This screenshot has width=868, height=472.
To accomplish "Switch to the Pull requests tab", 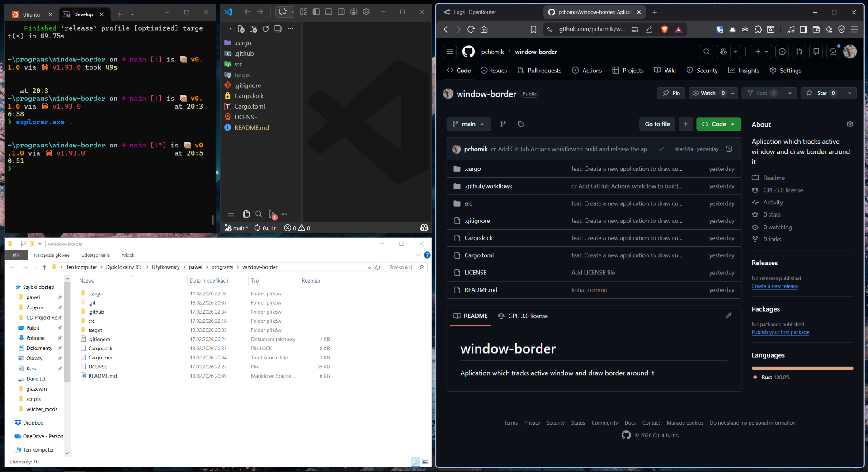I will click(539, 71).
